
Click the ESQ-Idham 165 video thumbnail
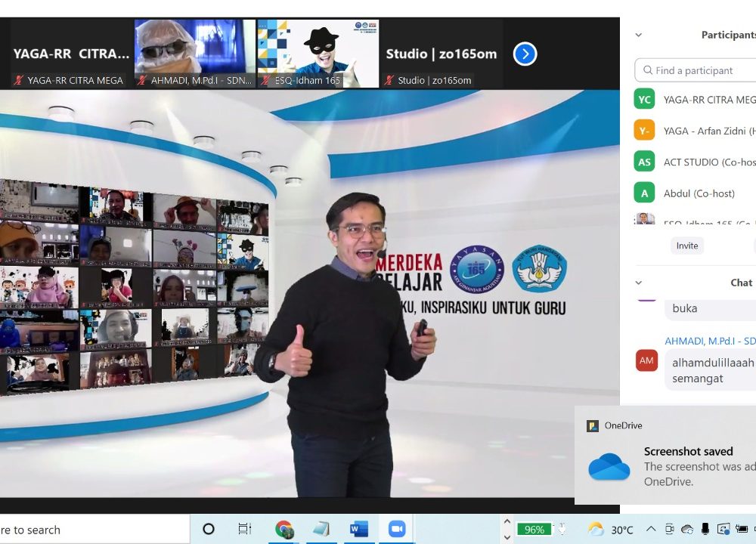click(x=318, y=53)
